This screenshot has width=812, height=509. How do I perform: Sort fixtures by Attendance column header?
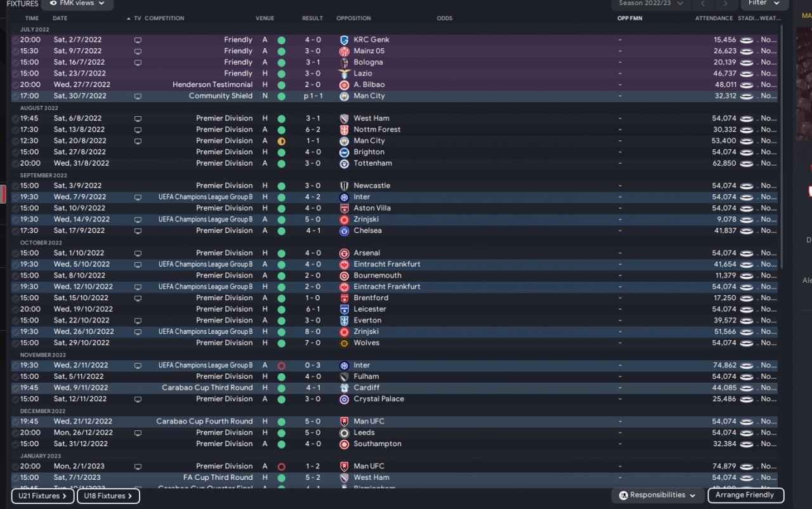714,18
